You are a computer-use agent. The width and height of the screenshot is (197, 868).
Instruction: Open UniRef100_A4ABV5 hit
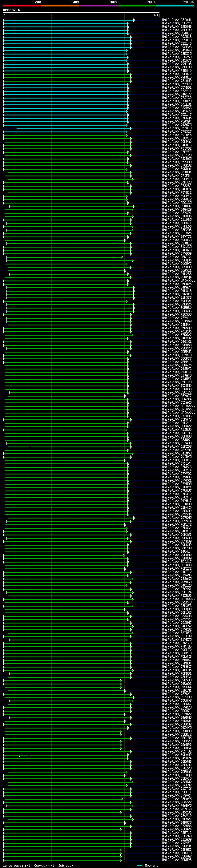(x=176, y=806)
